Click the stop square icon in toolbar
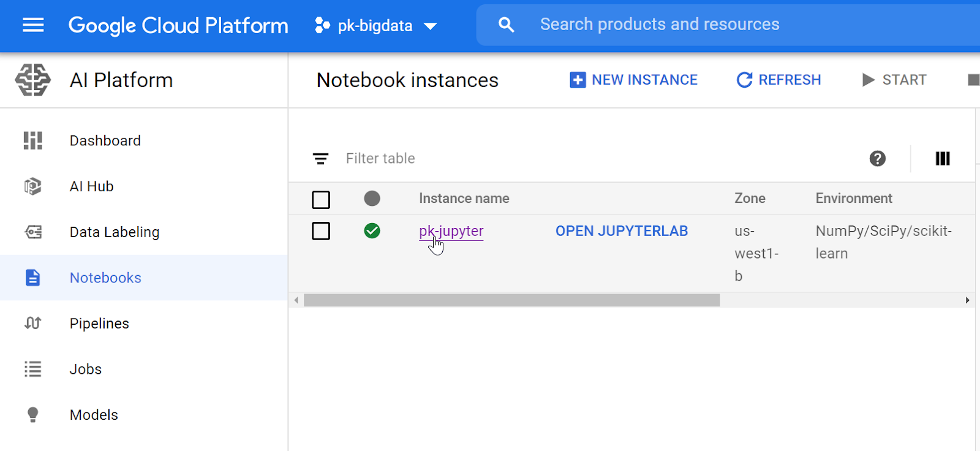The image size is (980, 451). point(973,80)
